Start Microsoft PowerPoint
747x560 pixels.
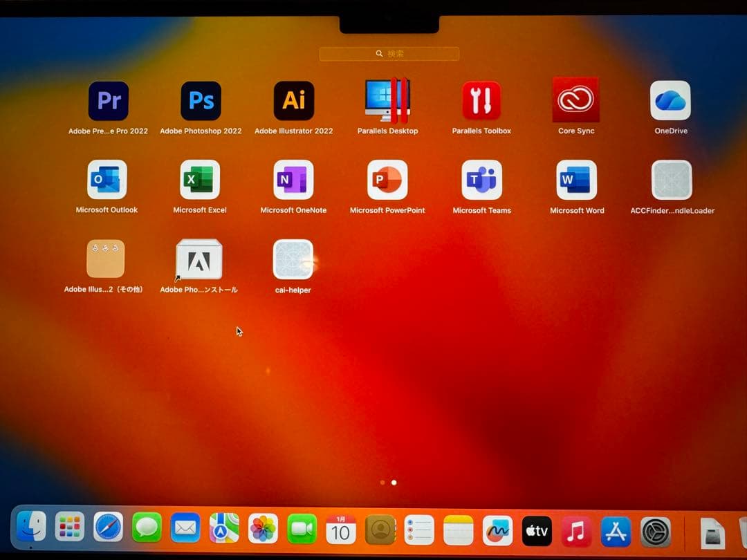387,180
